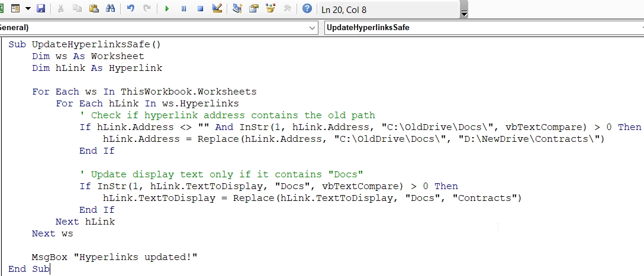Image resolution: width=644 pixels, height=276 pixels.
Task: Stop and reset the macro
Action: 200,9
